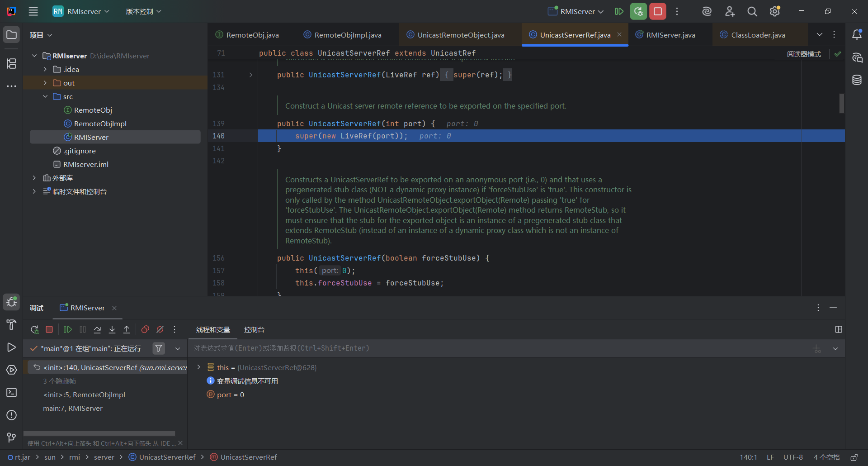Click the Step Over debug icon
Screen dimensions: 868x466
coord(97,330)
